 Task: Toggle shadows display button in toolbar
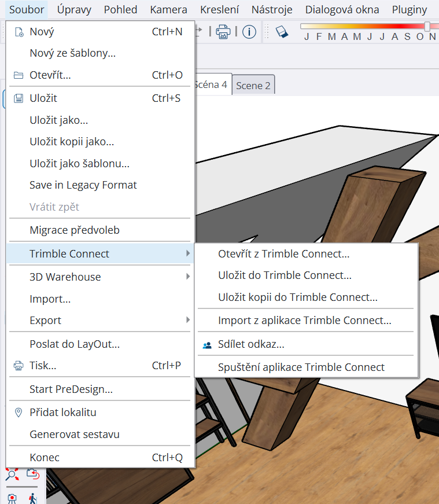pyautogui.click(x=281, y=32)
